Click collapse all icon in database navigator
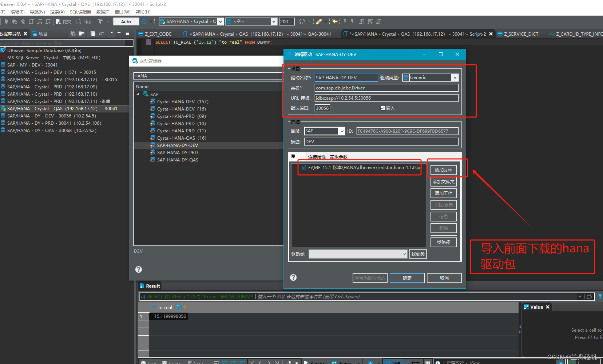603x364 pixels. point(93,33)
